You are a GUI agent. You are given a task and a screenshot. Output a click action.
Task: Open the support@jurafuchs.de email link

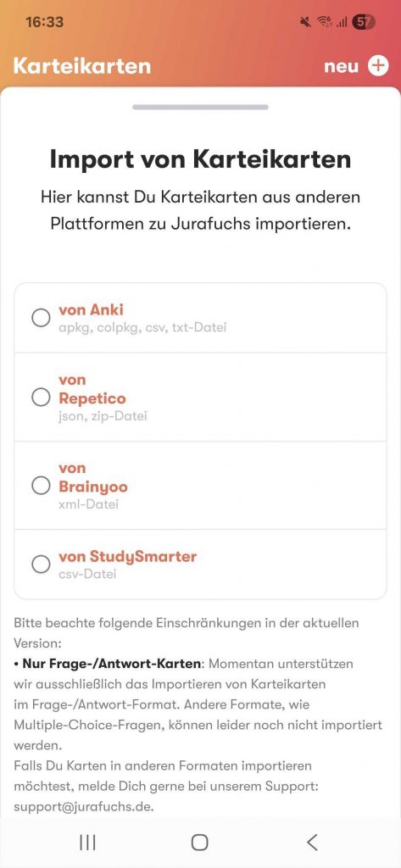tap(84, 807)
